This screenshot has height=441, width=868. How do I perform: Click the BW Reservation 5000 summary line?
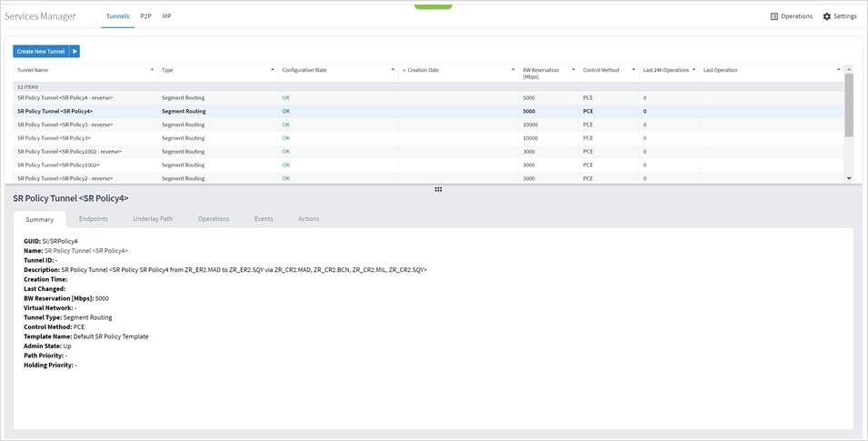point(66,298)
